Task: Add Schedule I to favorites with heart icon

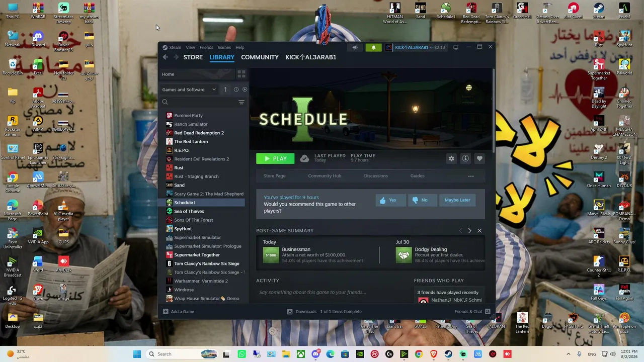Action: pos(479,159)
